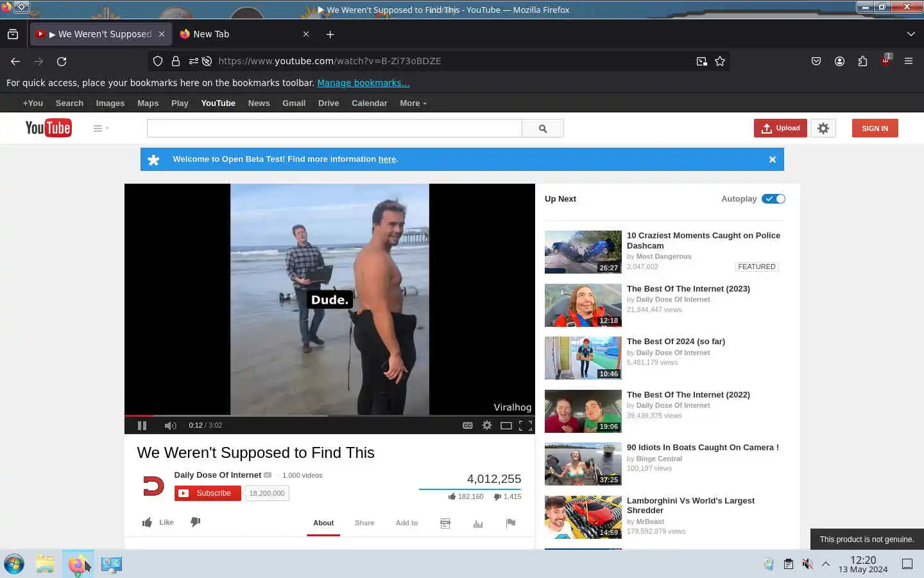Screen dimensions: 924x578
Task: Open the Firefox account icon
Action: [x=839, y=61]
